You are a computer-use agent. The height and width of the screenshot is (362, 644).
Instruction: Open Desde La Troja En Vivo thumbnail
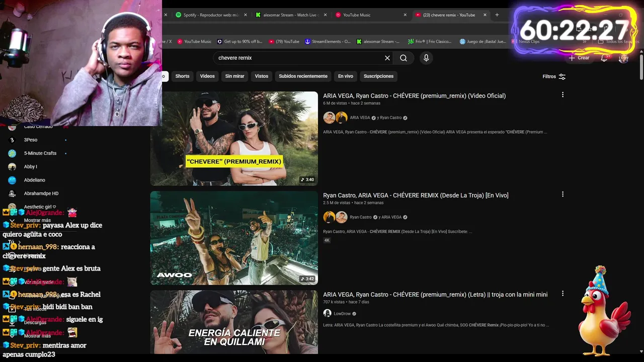click(x=234, y=238)
